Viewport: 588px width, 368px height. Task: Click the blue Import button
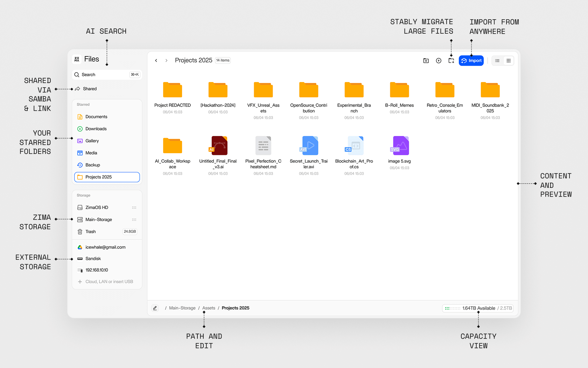(471, 61)
